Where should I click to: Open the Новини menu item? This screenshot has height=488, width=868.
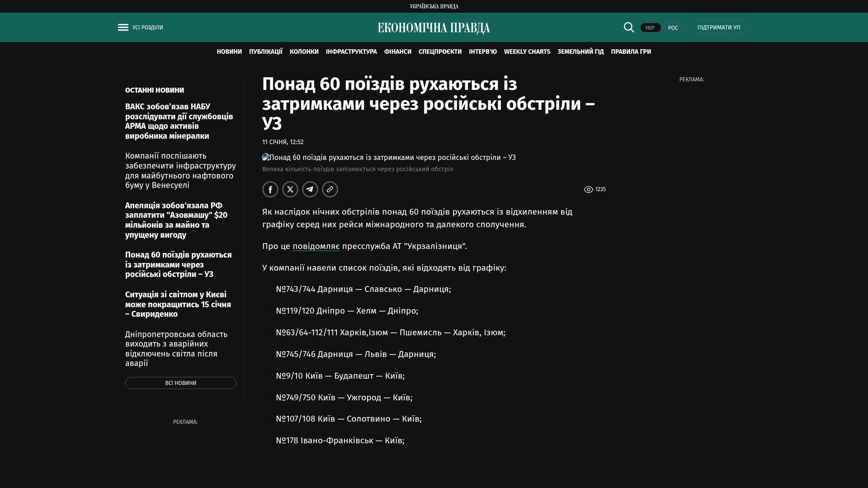tap(229, 52)
